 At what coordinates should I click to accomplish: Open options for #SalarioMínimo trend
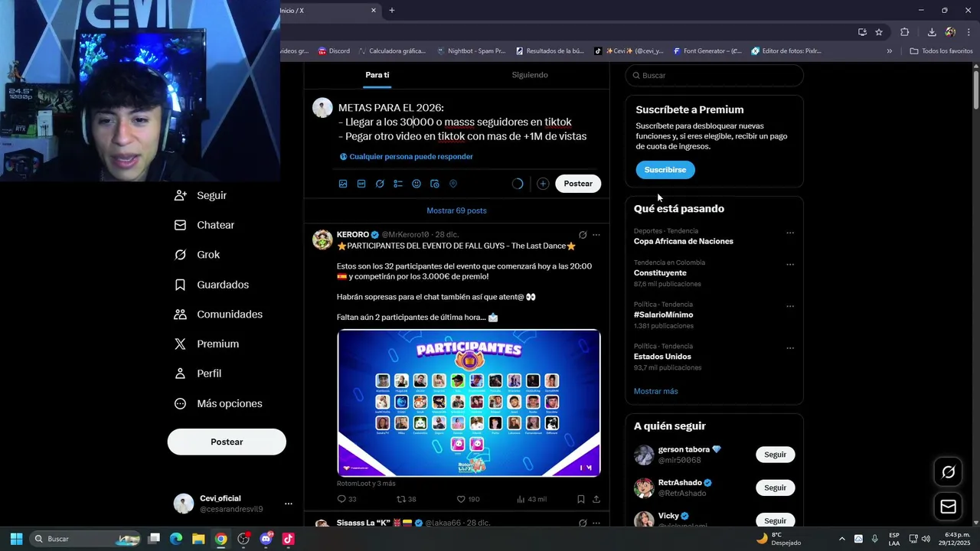pos(790,306)
